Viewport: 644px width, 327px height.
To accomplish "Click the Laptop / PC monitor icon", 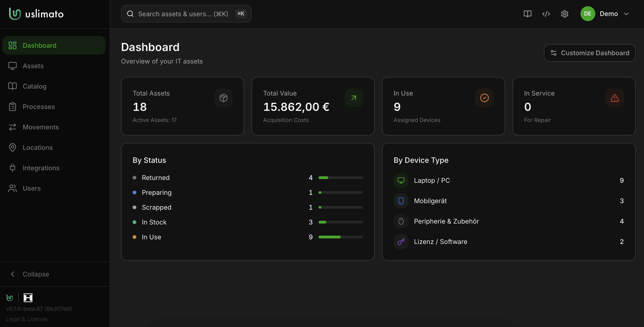I will (401, 180).
